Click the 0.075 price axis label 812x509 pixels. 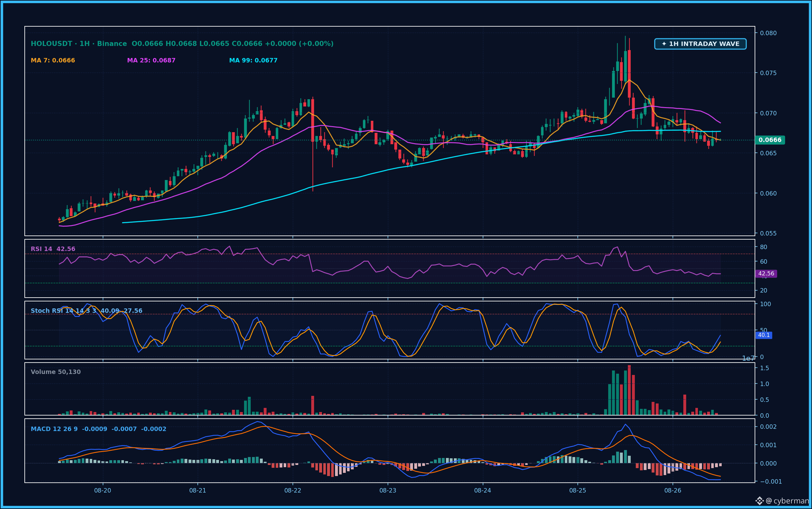769,73
